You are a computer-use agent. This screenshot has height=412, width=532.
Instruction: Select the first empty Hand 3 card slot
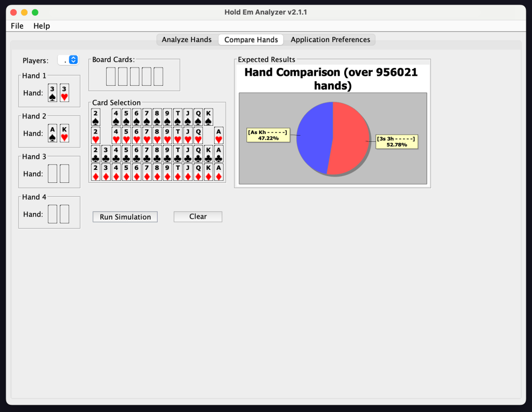pos(53,174)
